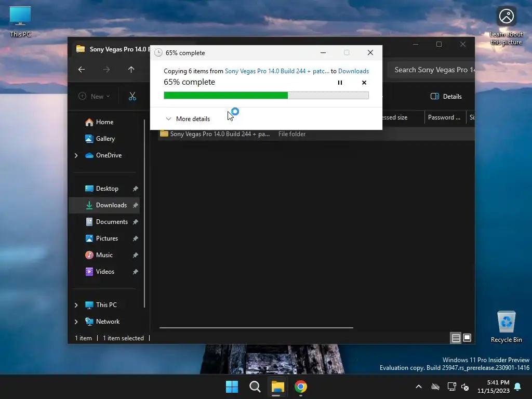Go back in File Explorer
532x399 pixels.
tap(82, 70)
